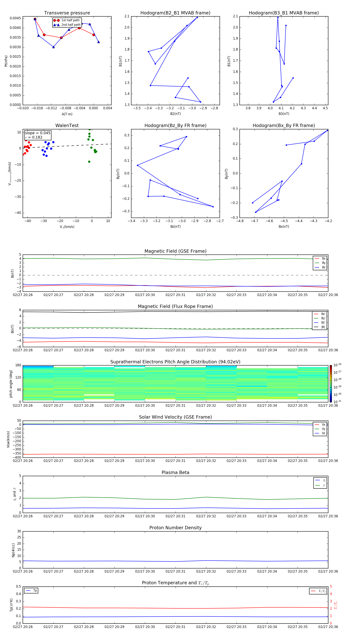The height and width of the screenshot is (644, 351).
Task: Click the Vx legend entry in velocity plot
Action: click(320, 424)
